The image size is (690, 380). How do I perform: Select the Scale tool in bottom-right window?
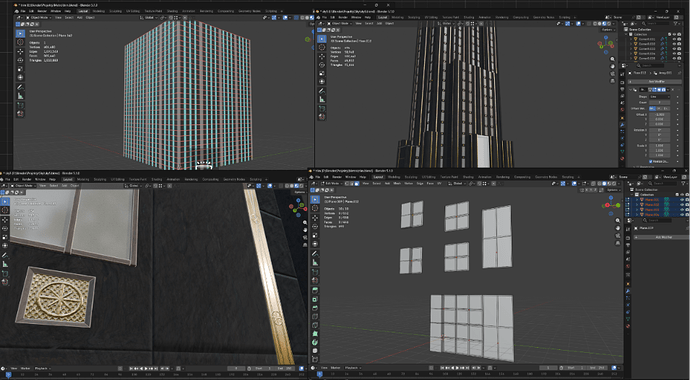click(315, 235)
